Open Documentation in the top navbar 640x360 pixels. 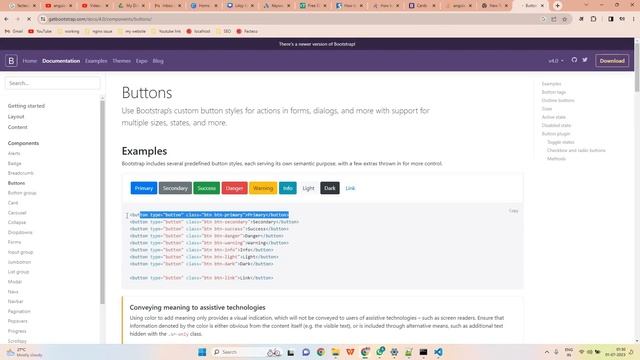pos(61,61)
